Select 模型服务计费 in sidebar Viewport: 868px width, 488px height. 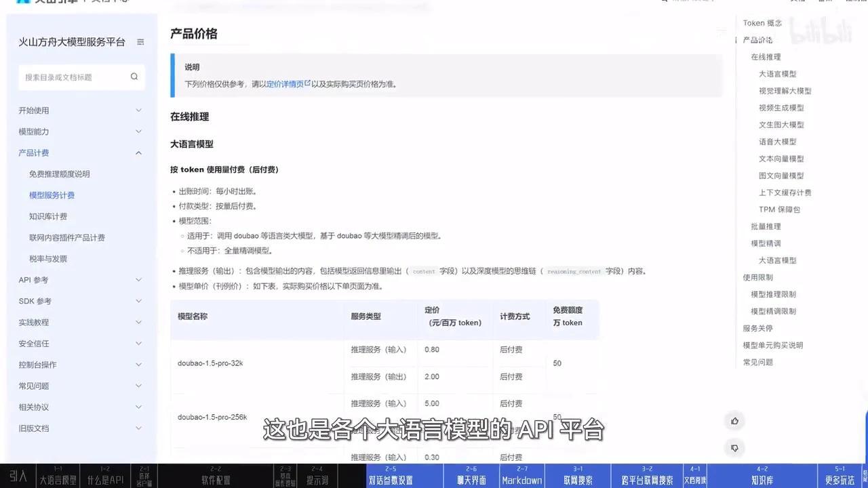click(x=52, y=195)
